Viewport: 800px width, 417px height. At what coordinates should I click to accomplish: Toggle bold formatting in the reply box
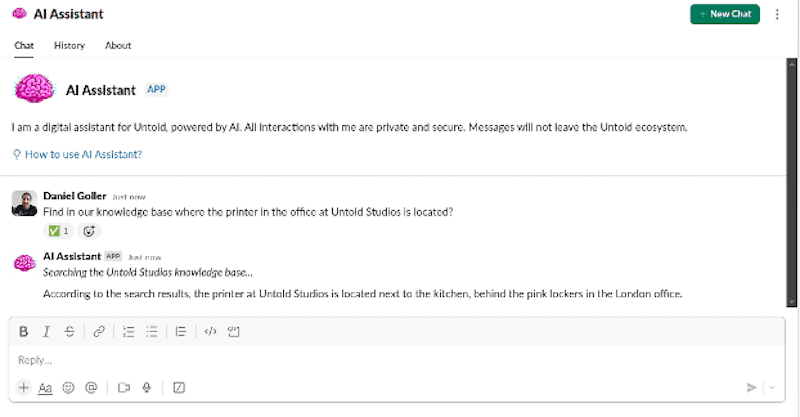coord(23,332)
